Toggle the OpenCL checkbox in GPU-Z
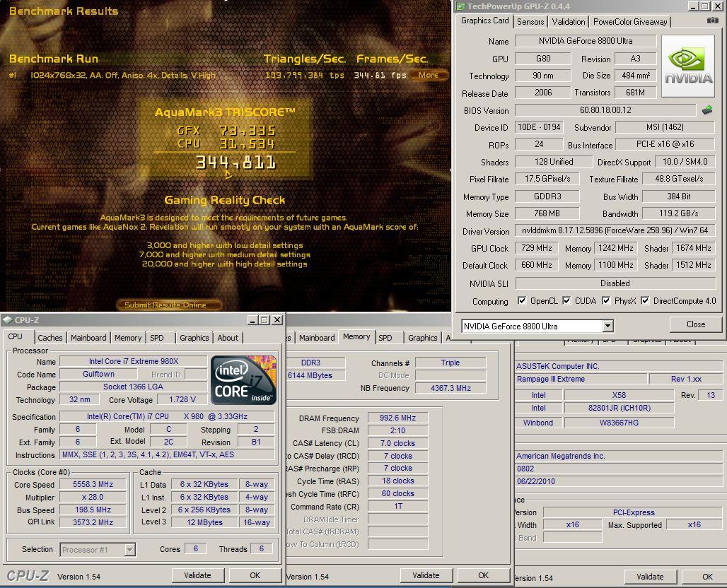This screenshot has height=588, width=727. pyautogui.click(x=522, y=301)
